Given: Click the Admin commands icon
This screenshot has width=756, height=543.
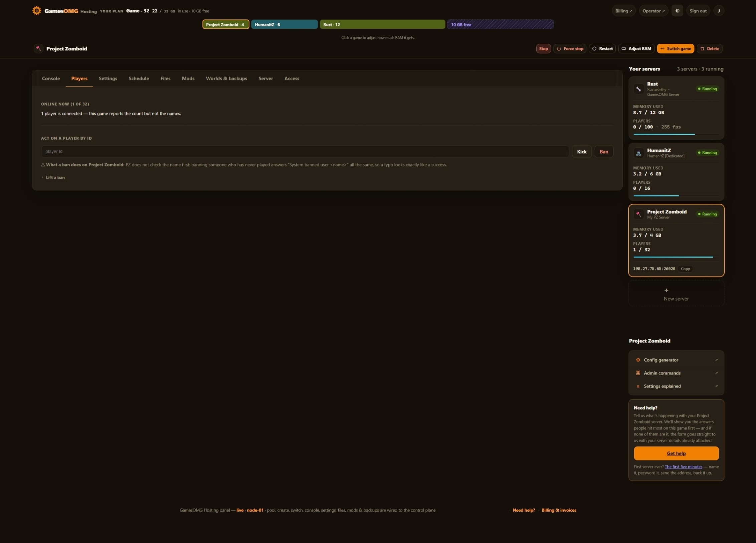Looking at the screenshot, I should 638,373.
